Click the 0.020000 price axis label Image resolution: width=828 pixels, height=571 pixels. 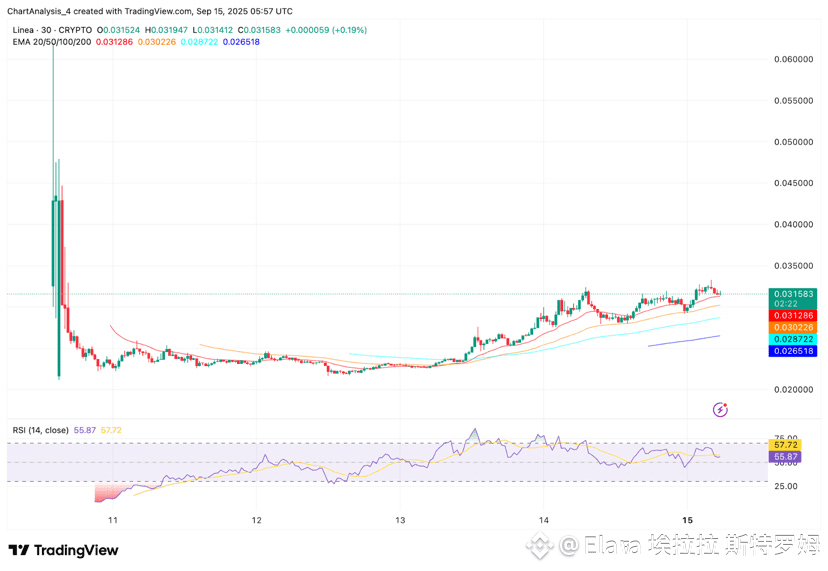(794, 389)
